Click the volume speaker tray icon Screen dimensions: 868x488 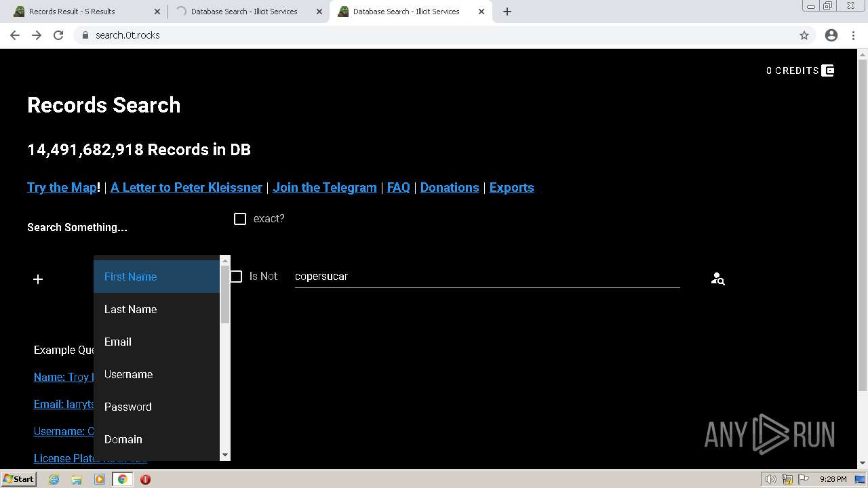point(771,479)
